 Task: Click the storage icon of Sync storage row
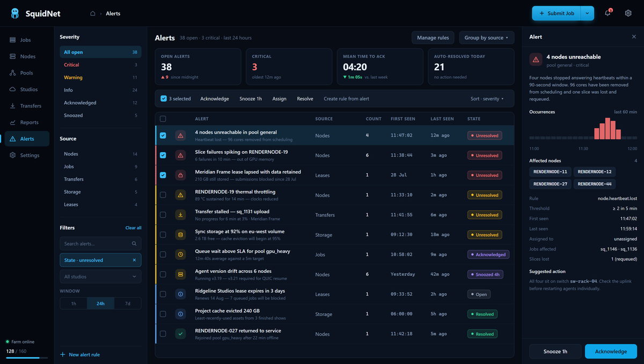[180, 235]
